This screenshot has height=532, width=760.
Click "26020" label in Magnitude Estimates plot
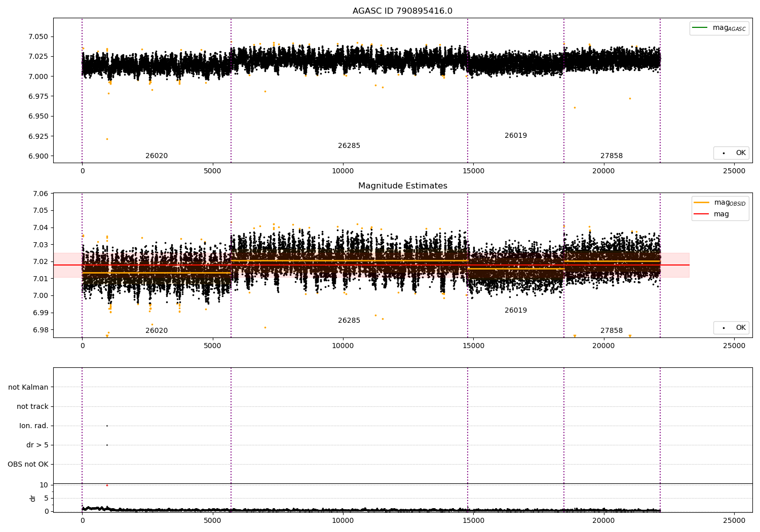[157, 331]
